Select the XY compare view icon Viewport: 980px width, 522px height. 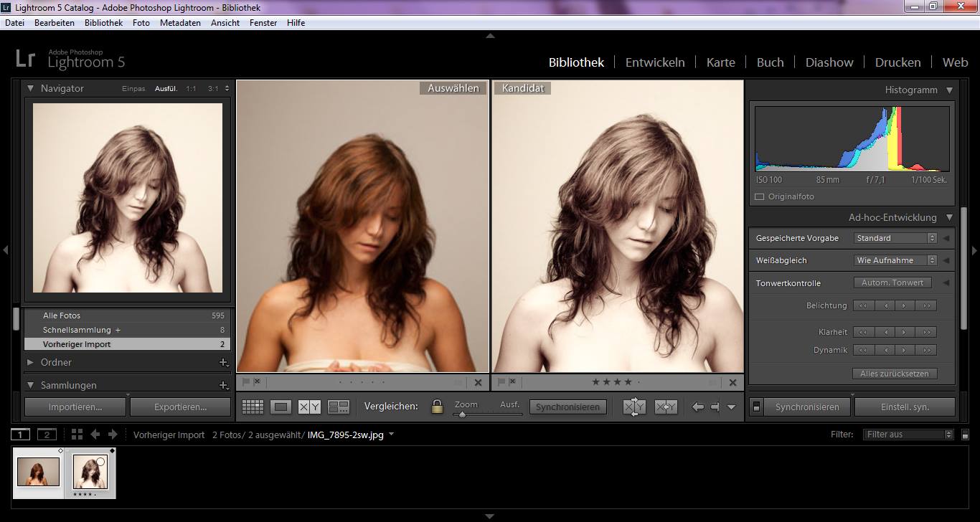tap(309, 407)
